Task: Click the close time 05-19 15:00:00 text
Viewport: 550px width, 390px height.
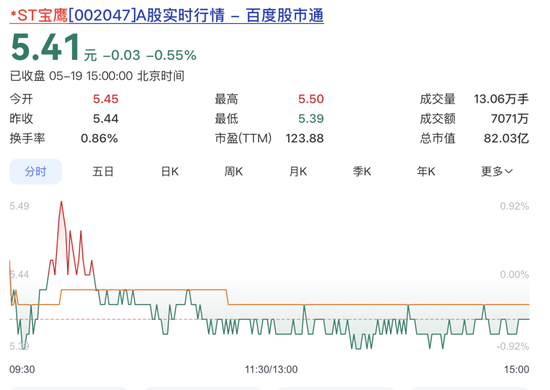Action: click(91, 76)
